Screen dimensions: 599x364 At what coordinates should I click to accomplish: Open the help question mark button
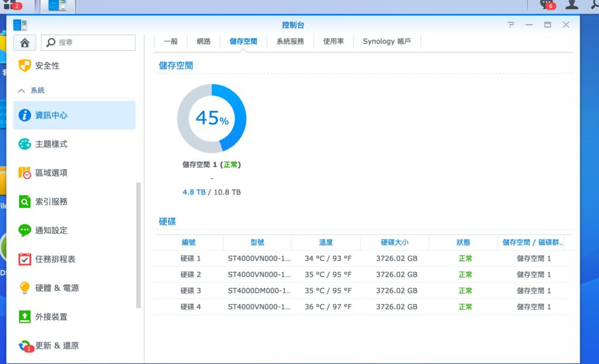coord(511,25)
